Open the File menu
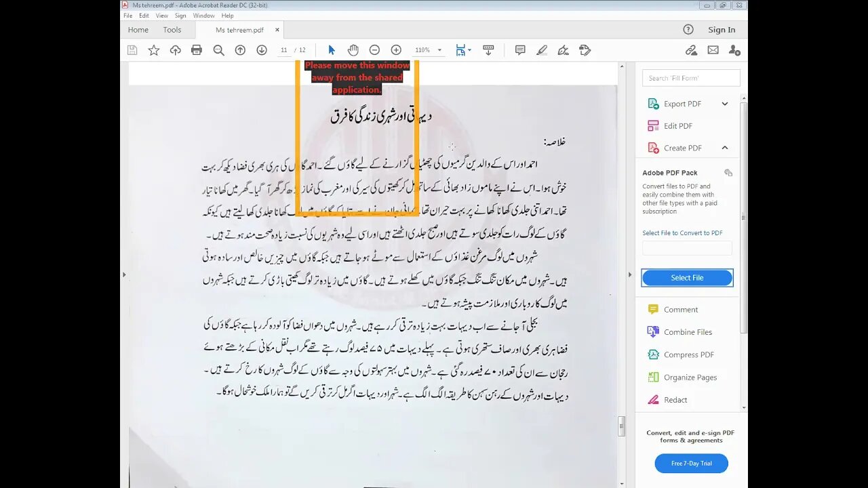Screen dimensions: 868x488 coord(127,16)
